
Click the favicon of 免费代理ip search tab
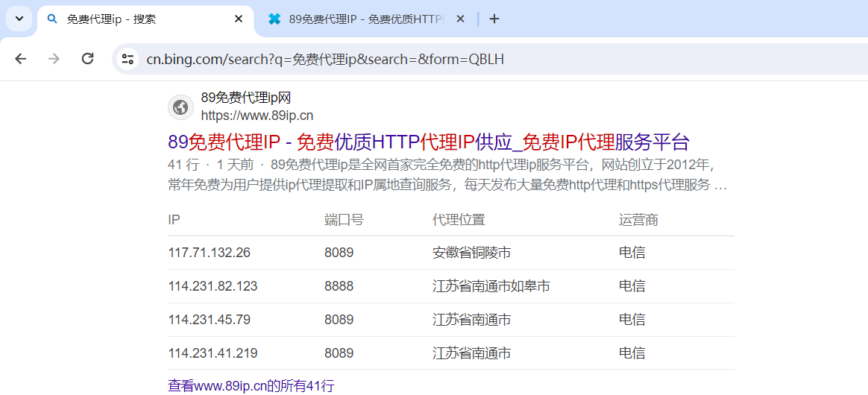click(x=53, y=19)
